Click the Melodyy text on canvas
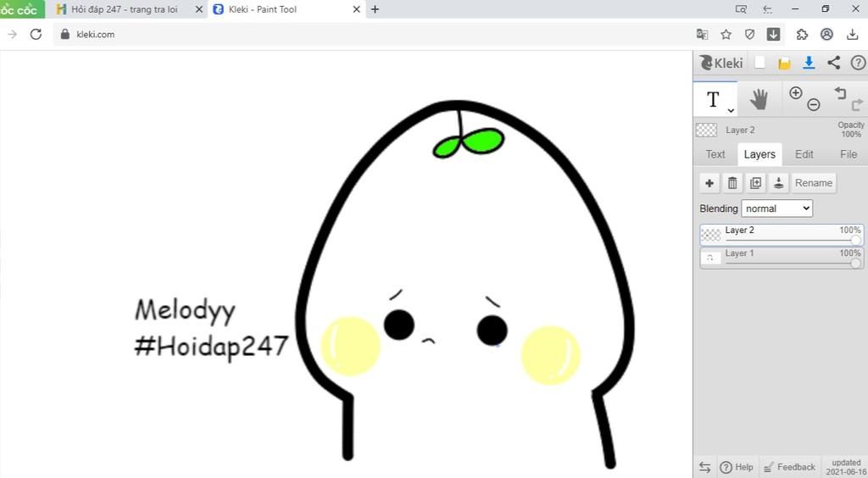This screenshot has width=868, height=478. (x=185, y=311)
